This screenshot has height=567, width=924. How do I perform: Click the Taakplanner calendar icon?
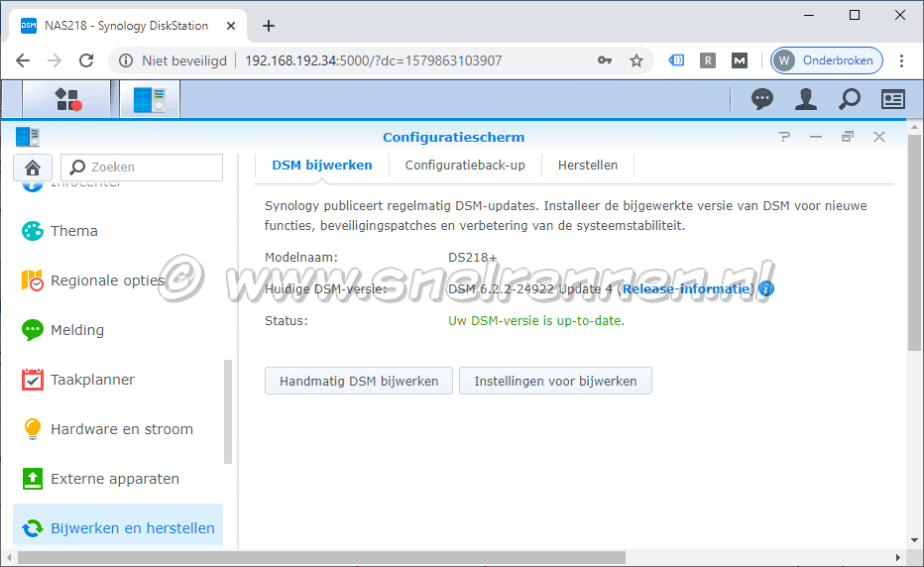pyautogui.click(x=33, y=380)
